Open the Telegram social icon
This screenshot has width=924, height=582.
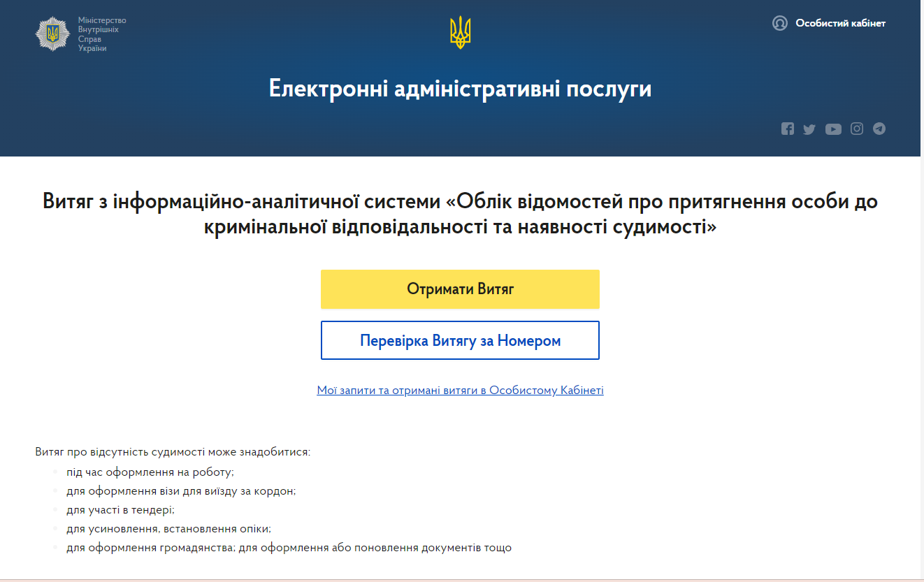tap(879, 129)
